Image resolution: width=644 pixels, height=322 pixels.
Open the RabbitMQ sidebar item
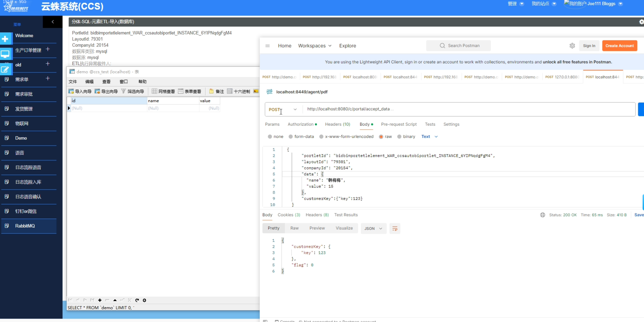[x=28, y=226]
